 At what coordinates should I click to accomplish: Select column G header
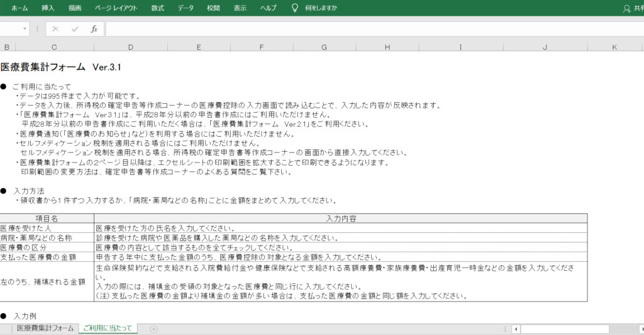pyautogui.click(x=324, y=47)
